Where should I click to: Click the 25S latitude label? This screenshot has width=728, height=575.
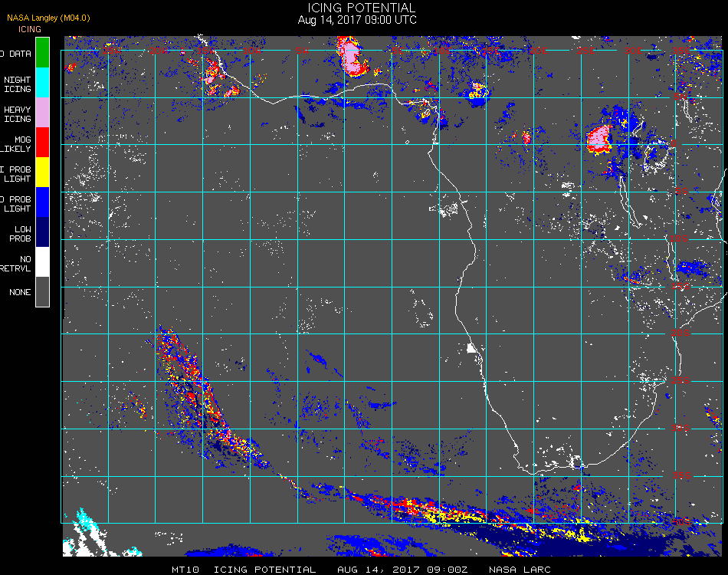(680, 380)
